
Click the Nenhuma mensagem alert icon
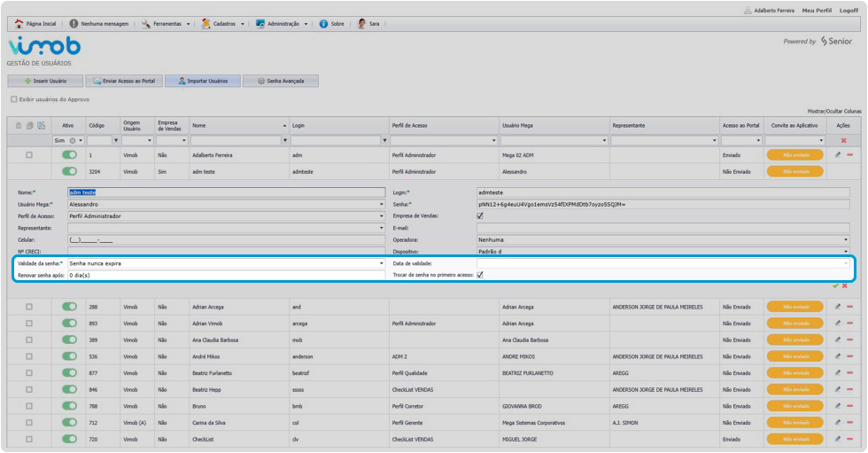pos(74,23)
